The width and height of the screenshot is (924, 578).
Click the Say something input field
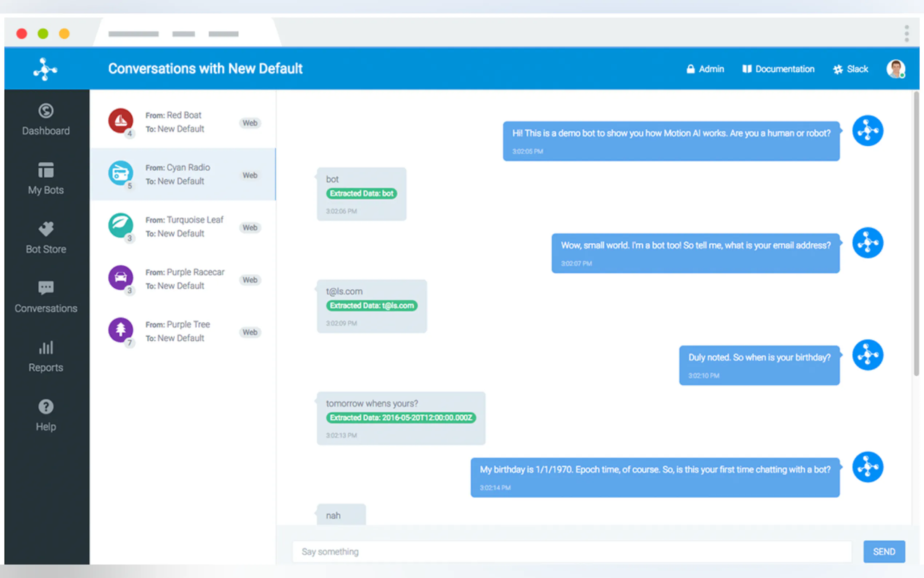coord(571,552)
